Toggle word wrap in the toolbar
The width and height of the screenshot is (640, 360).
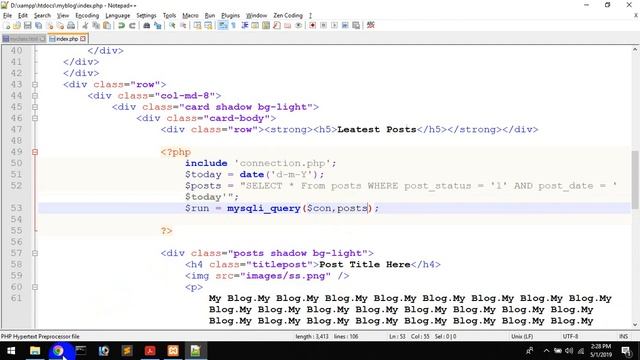pyautogui.click(x=222, y=25)
